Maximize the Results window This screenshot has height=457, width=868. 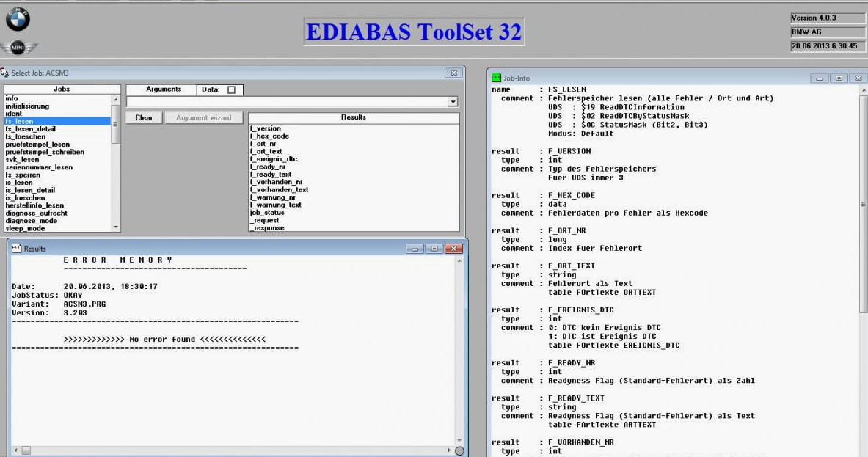434,249
